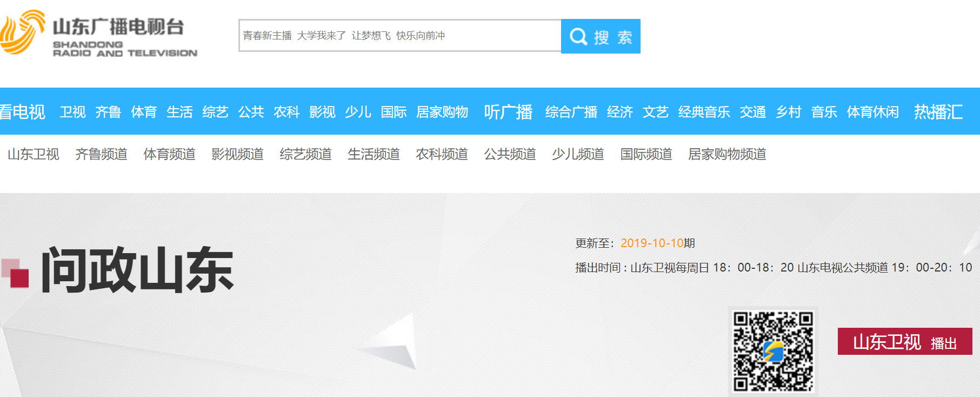The image size is (980, 397).
Task: Click the 山东卫视 sub-navigation link
Action: pyautogui.click(x=34, y=154)
